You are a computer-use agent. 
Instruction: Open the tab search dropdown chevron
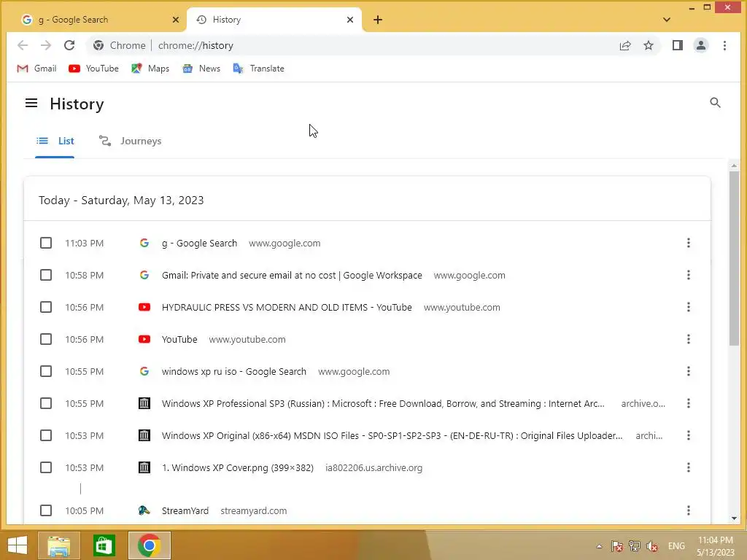pyautogui.click(x=667, y=20)
